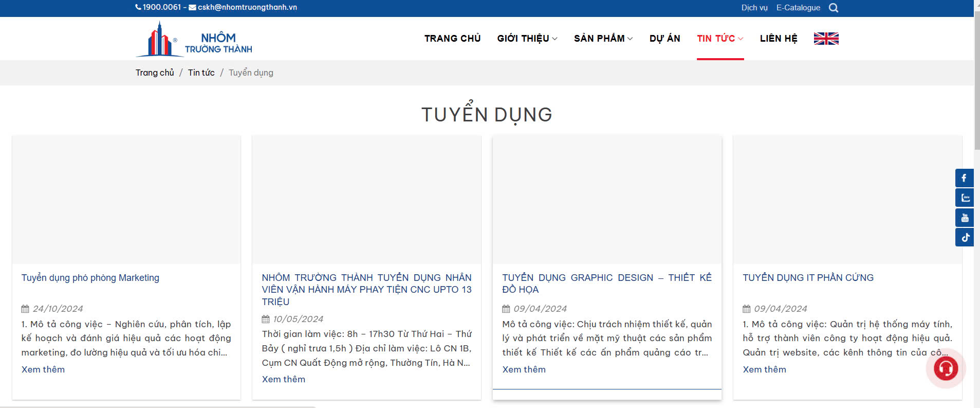This screenshot has height=408, width=980.
Task: Open TUYỂN DỤNG GRAPHIC DESIGN title
Action: click(607, 283)
